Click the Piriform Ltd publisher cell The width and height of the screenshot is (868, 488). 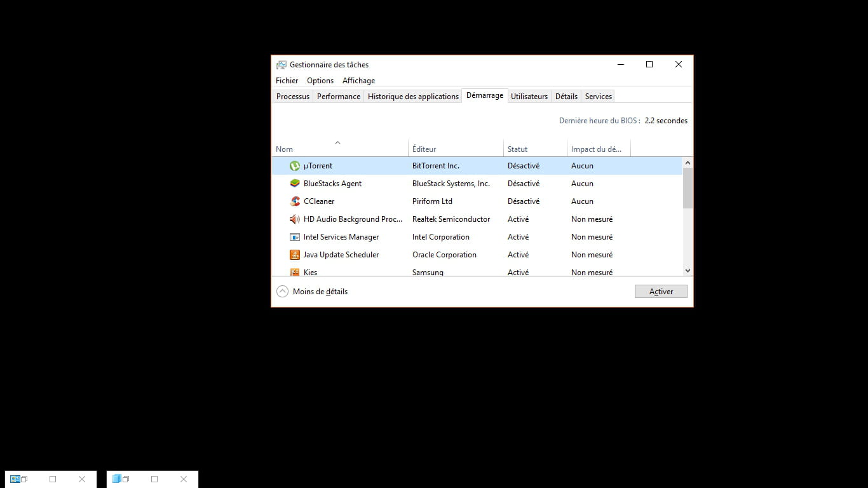tap(432, 201)
